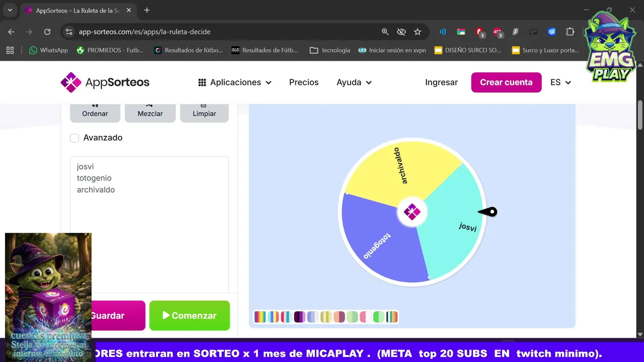The width and height of the screenshot is (644, 362).
Task: Click the entries text area
Action: click(149, 224)
